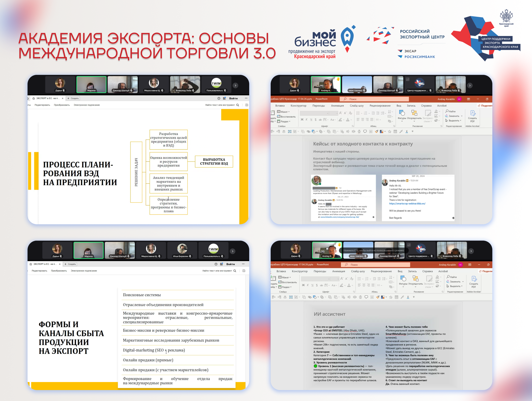Toggle italic К button in bottom-right PowerPoint ribbon
Screen dimensions: 532x401
308,285
